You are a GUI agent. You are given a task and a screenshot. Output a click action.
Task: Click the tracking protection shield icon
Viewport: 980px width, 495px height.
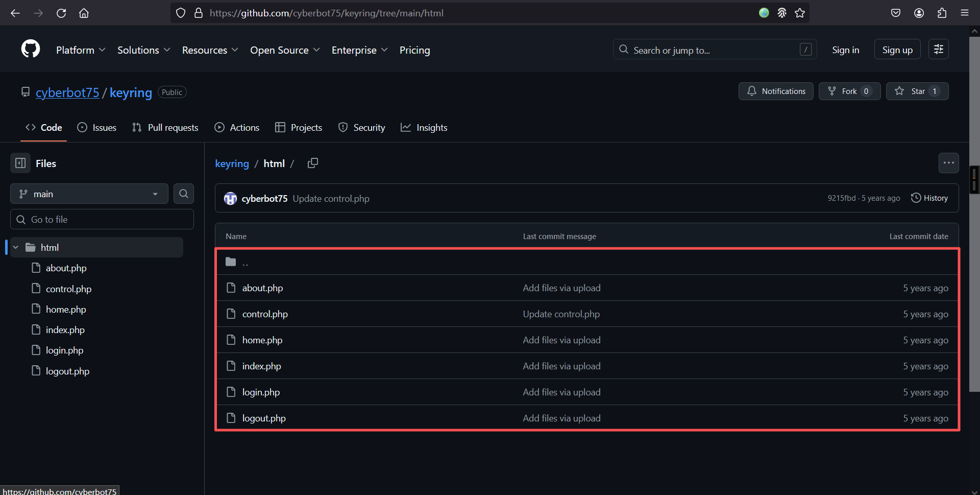click(x=181, y=13)
